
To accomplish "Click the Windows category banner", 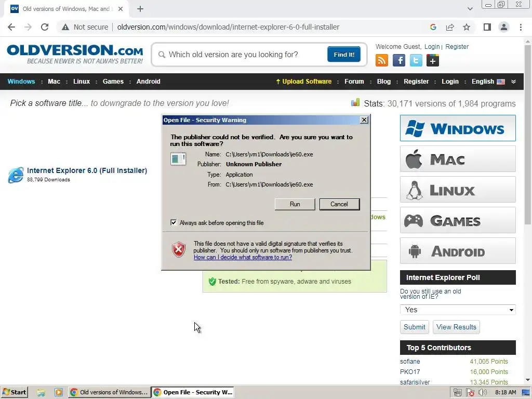I will pos(458,128).
